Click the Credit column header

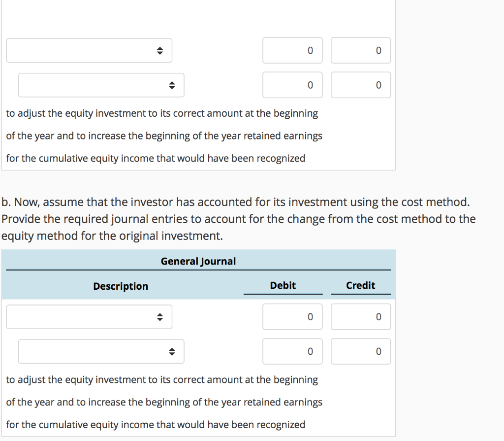361,285
